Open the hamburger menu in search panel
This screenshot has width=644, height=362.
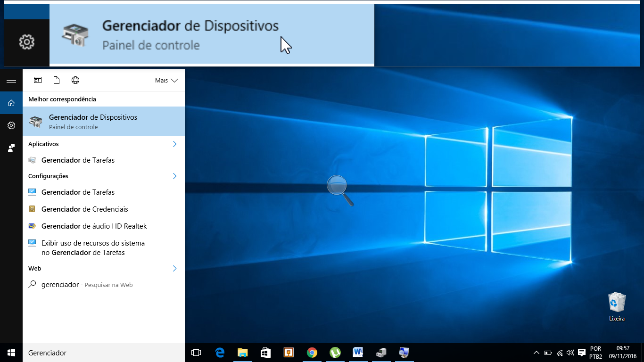[x=11, y=80]
